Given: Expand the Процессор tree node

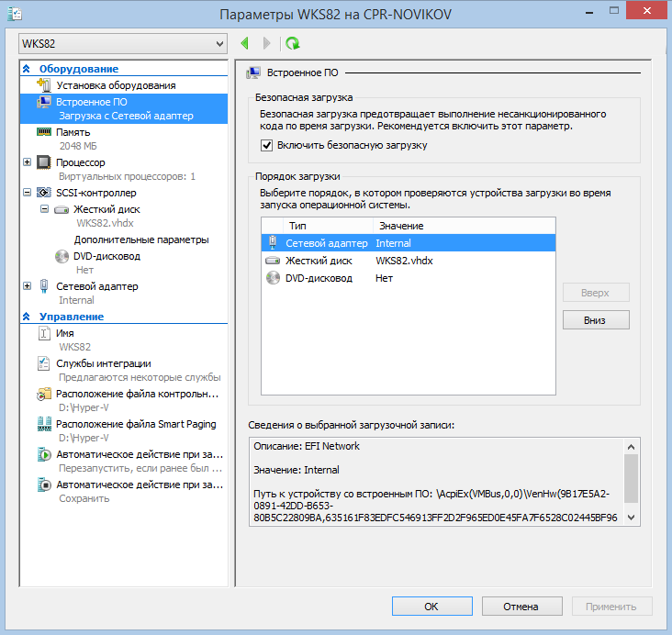Looking at the screenshot, I should point(28,162).
